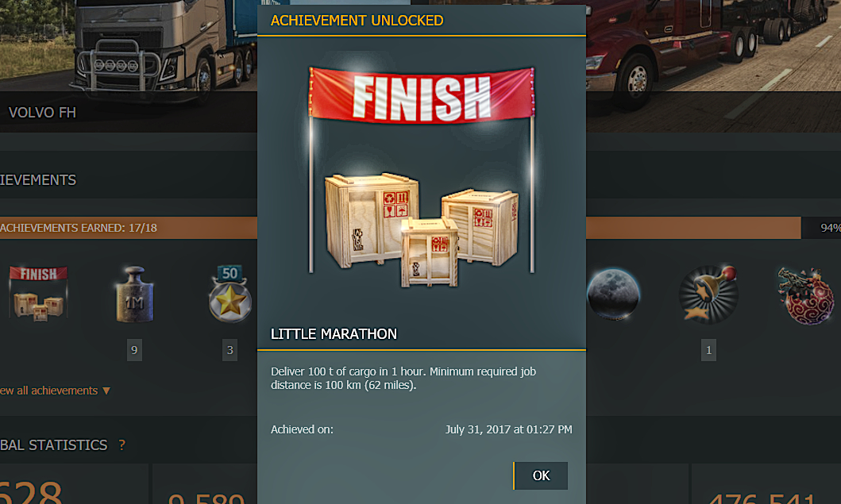This screenshot has height=504, width=841.
Task: Click the count badge 3 under star medal
Action: [230, 350]
